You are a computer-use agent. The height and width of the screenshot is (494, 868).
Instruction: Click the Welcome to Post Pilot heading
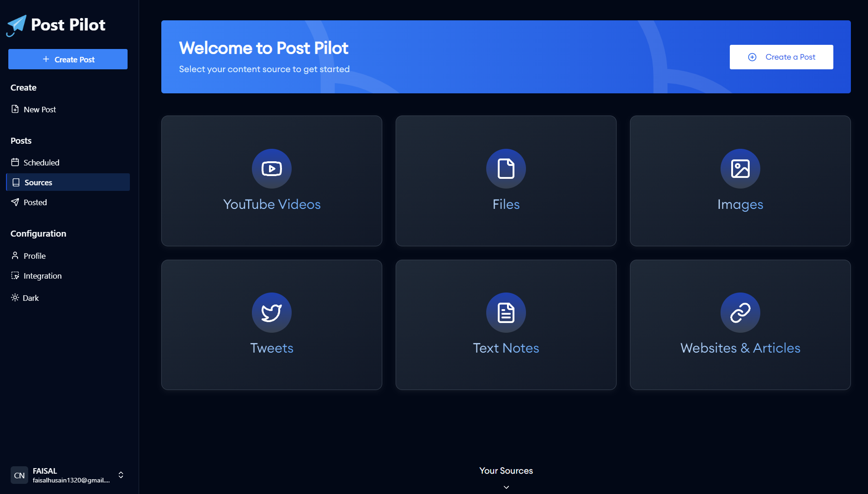[x=263, y=48]
